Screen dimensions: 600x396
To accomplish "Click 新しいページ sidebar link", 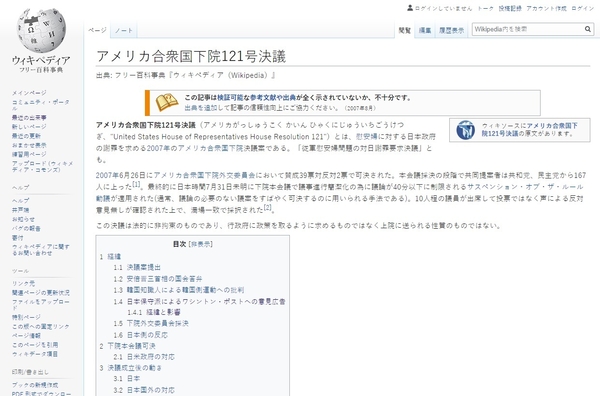I will click(29, 127).
